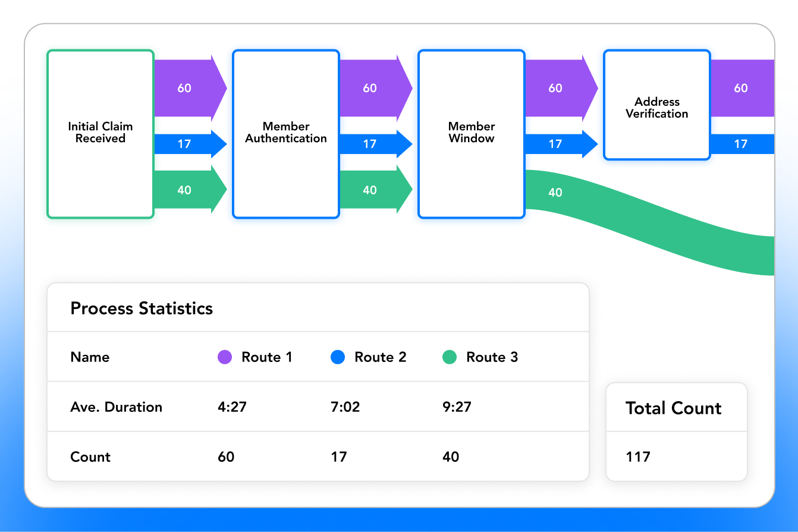Click the Route 2 count value 17
Screen dimensions: 798x532
(338, 457)
